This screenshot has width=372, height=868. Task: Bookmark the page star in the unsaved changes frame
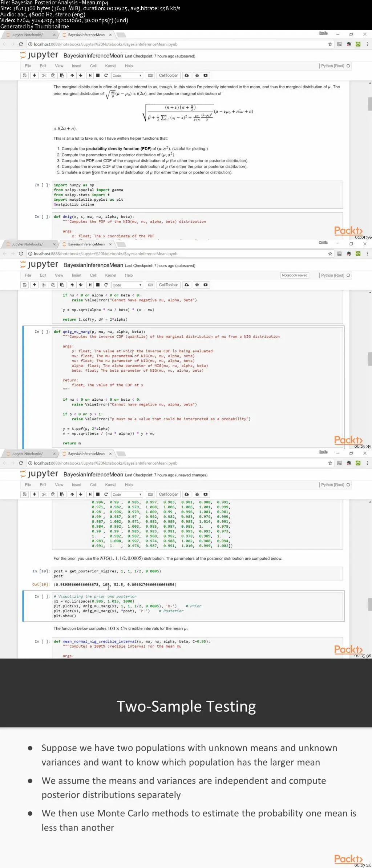tap(330, 463)
